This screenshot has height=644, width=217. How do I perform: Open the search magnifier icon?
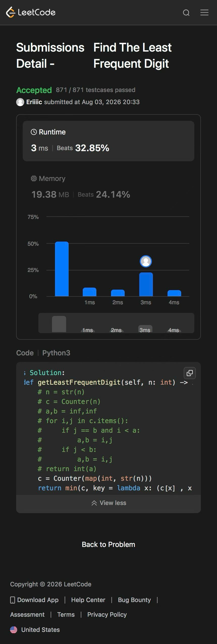(186, 13)
